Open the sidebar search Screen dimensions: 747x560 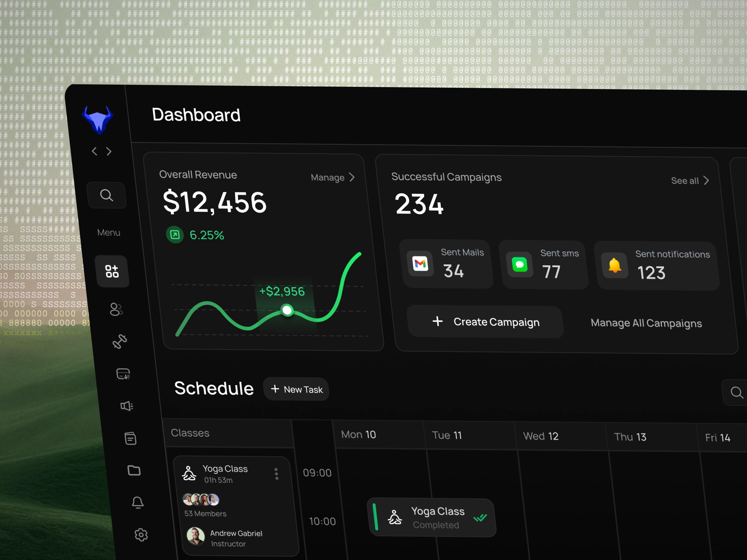click(107, 195)
